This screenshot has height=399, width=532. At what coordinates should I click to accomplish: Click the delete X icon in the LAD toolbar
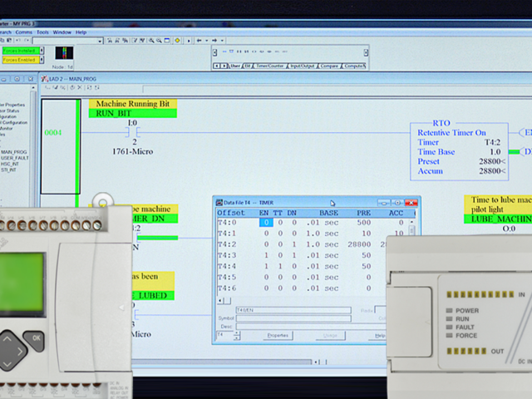coord(80,87)
